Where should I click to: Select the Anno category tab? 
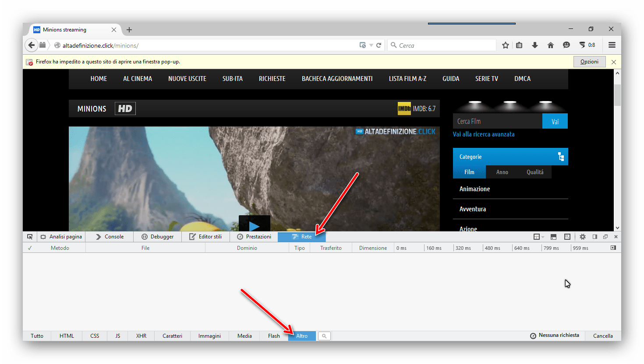tap(502, 172)
